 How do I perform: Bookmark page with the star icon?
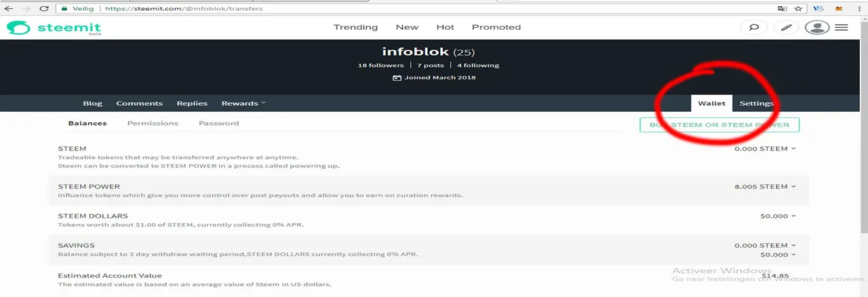(798, 9)
